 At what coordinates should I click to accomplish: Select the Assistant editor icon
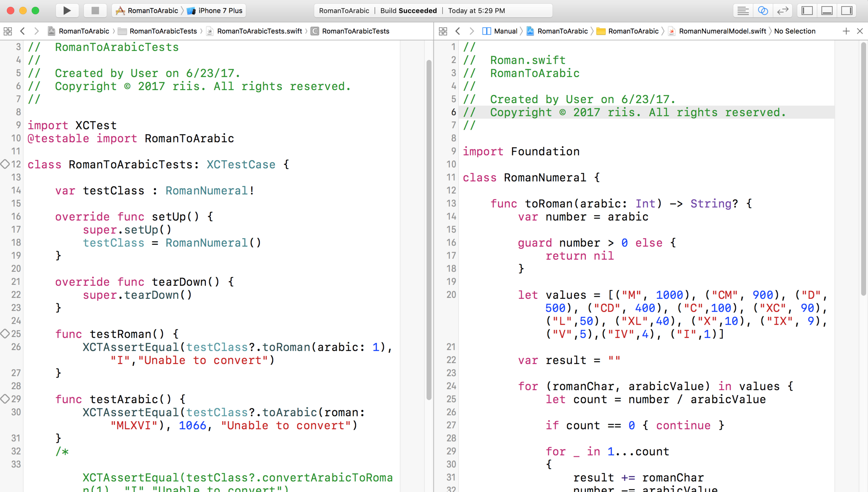763,11
